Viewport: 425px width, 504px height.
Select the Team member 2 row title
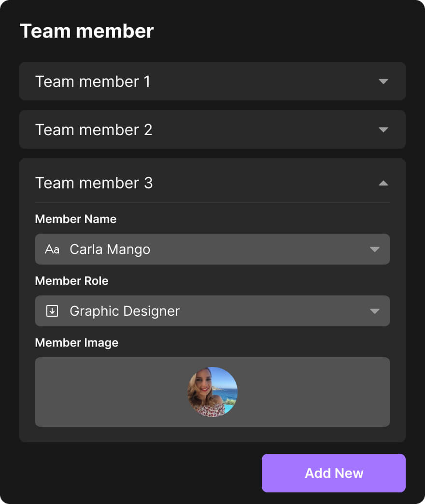(x=94, y=130)
